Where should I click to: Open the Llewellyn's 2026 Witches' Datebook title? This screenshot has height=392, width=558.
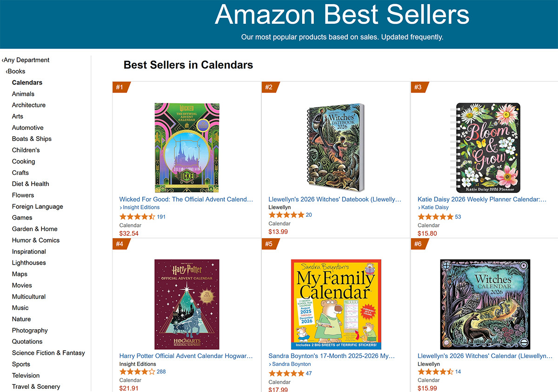click(335, 199)
